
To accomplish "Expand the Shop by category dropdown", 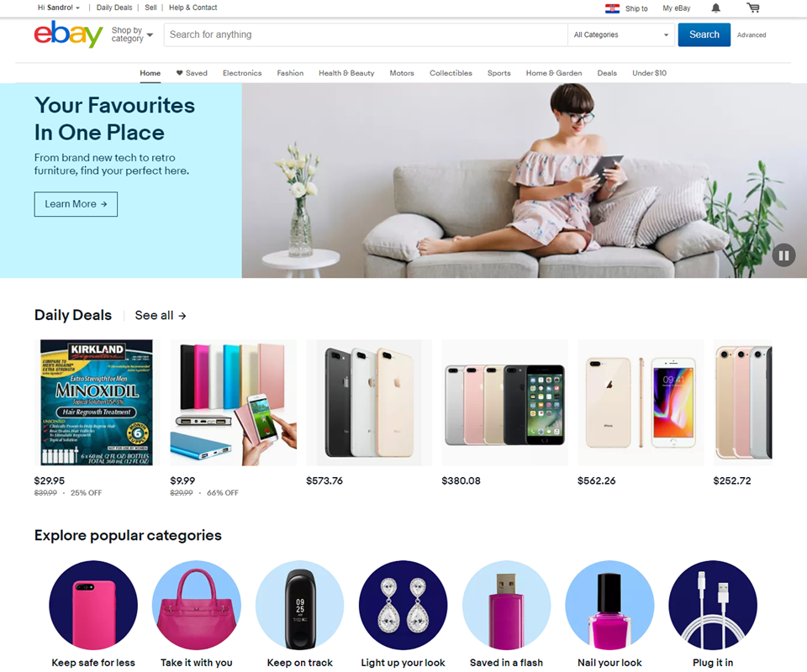I will click(132, 34).
